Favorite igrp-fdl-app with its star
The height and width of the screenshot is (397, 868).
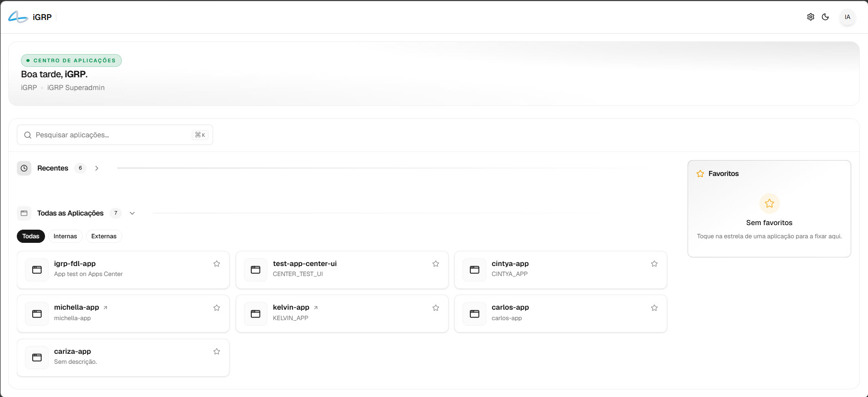tap(217, 264)
